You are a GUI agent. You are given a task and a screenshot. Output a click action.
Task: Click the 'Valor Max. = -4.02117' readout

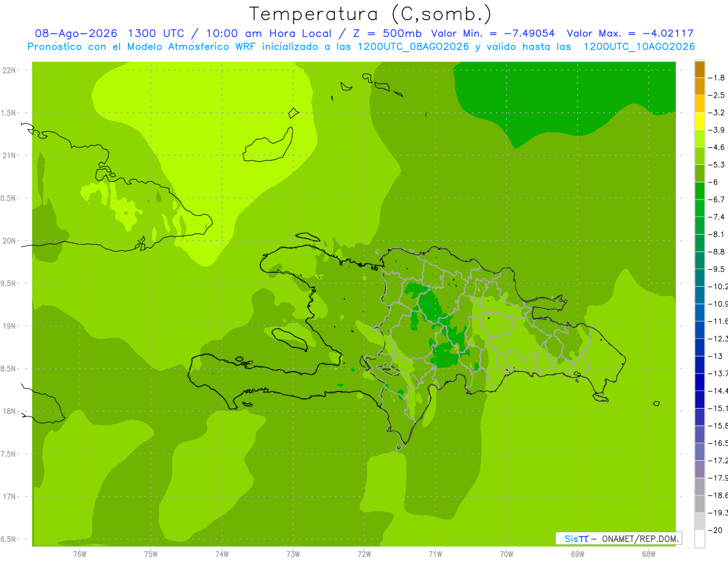pos(631,33)
